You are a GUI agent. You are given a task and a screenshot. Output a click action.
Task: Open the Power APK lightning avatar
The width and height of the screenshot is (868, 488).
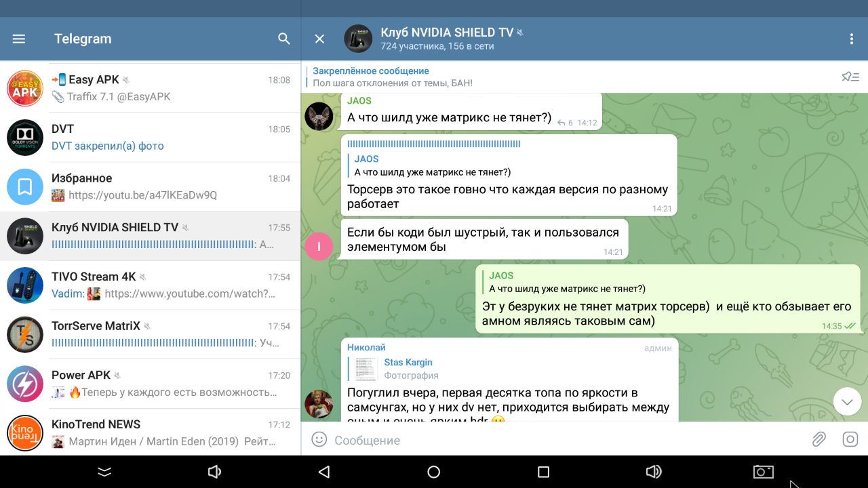(25, 384)
